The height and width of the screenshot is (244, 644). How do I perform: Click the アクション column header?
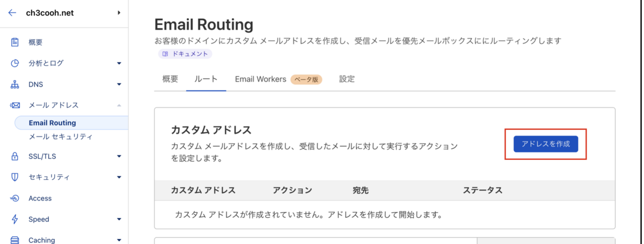pos(292,190)
